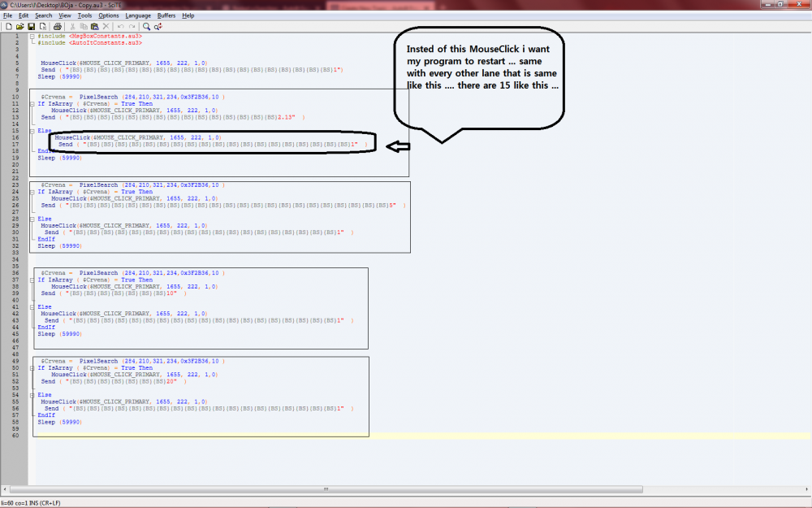
Task: Collapse the If block fold on line 11
Action: click(32, 104)
